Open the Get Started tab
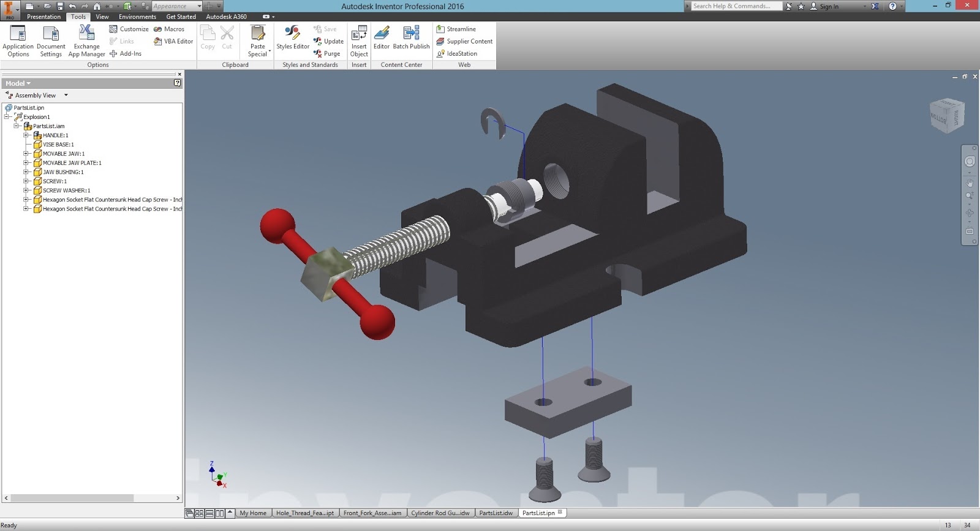Screen dimensions: 980x531 [x=181, y=17]
